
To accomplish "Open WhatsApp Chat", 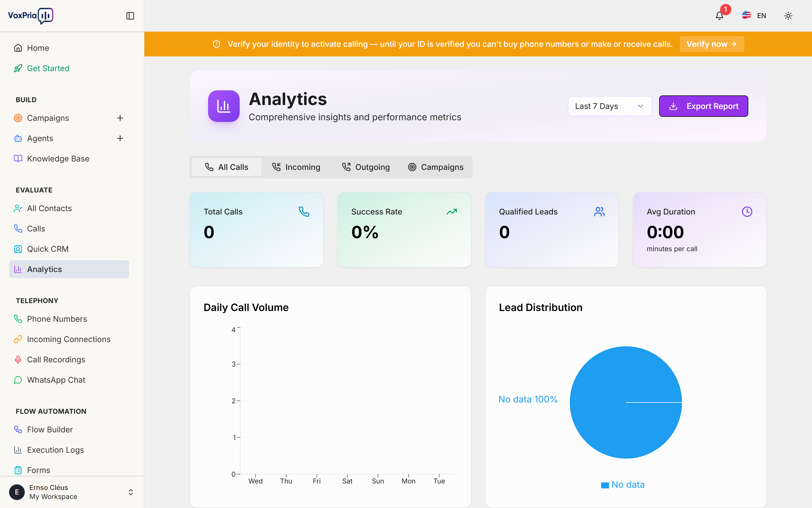I will [69, 380].
